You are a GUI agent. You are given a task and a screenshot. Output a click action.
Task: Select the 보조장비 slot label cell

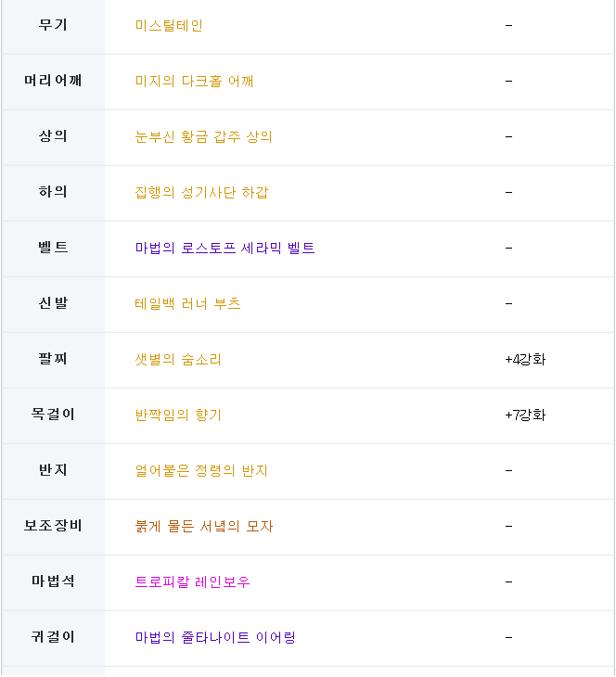point(53,527)
